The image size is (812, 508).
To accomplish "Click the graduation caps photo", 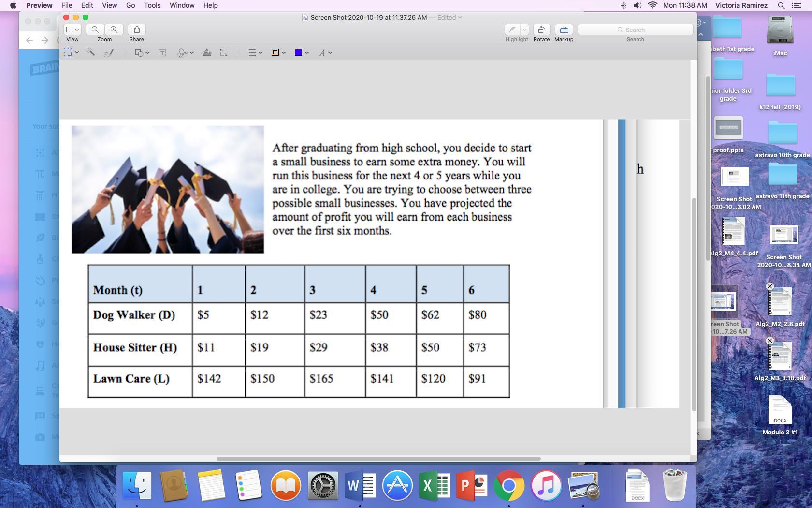I will [168, 190].
